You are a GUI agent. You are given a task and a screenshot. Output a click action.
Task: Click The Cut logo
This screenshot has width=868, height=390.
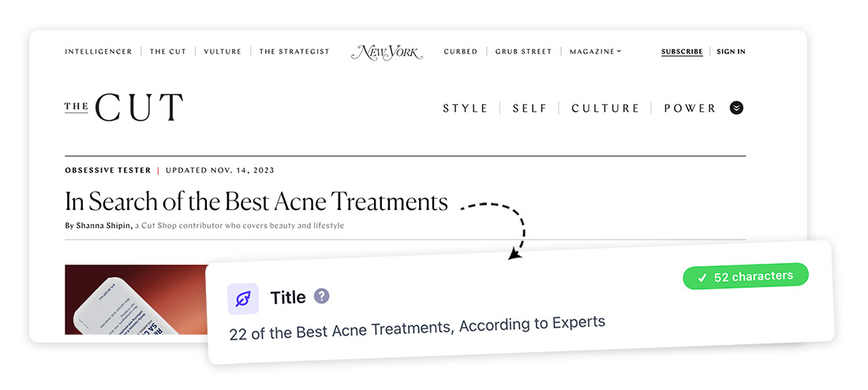pos(123,107)
